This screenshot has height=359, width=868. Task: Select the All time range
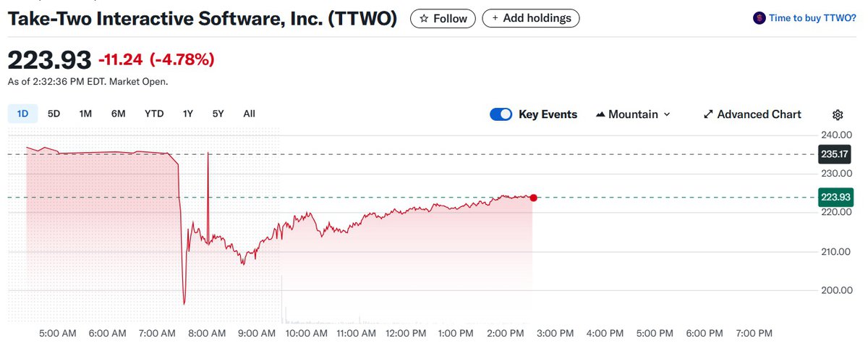point(249,114)
